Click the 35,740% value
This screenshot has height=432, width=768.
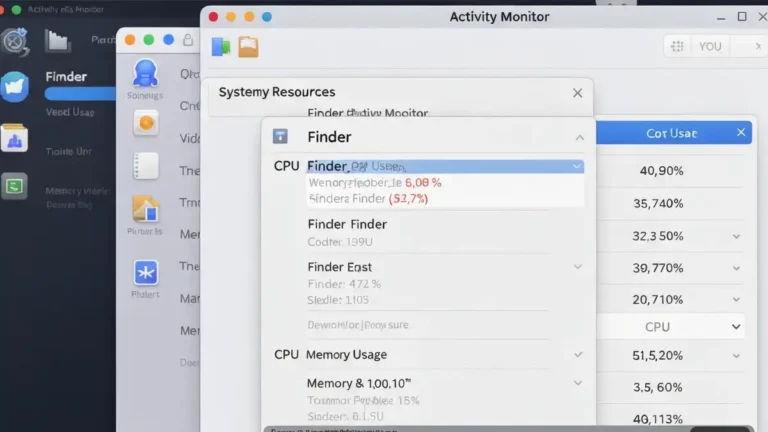658,203
